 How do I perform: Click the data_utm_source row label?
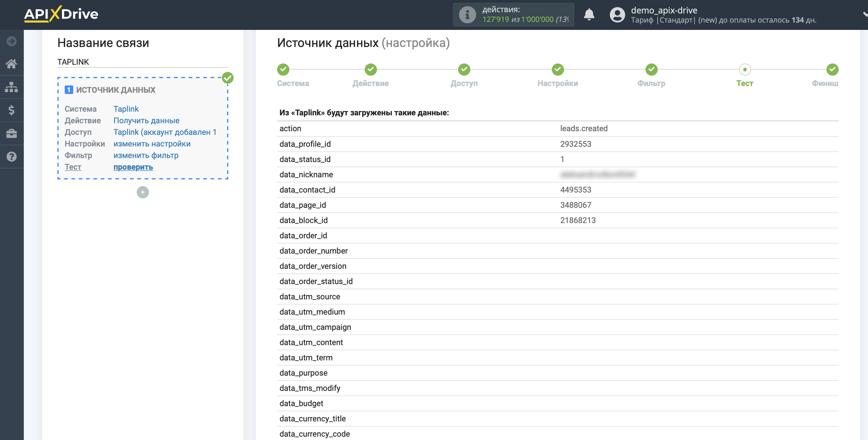point(310,297)
